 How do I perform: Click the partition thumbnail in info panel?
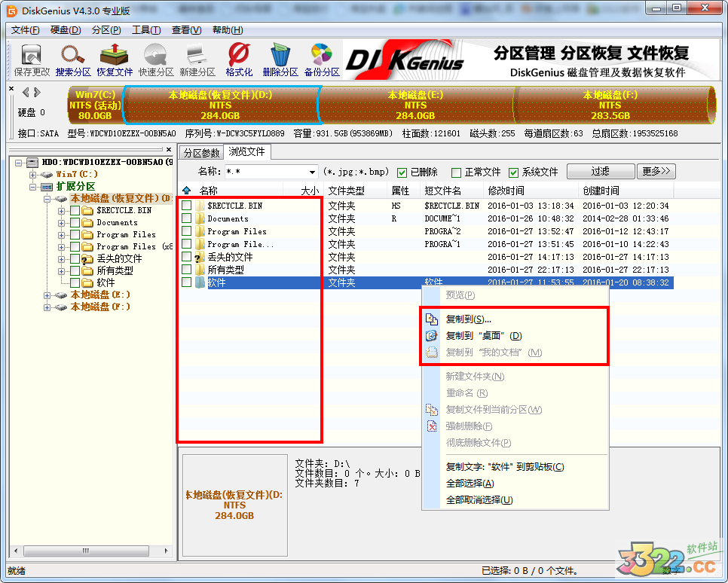pos(234,505)
